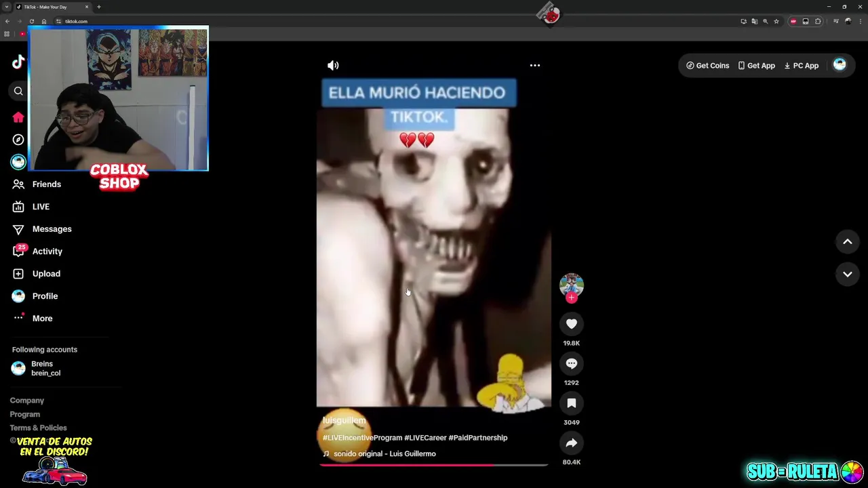Like the video with the heart

572,324
